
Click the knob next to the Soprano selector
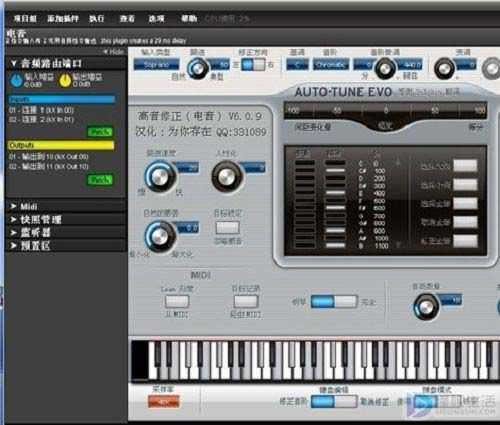pyautogui.click(x=197, y=68)
